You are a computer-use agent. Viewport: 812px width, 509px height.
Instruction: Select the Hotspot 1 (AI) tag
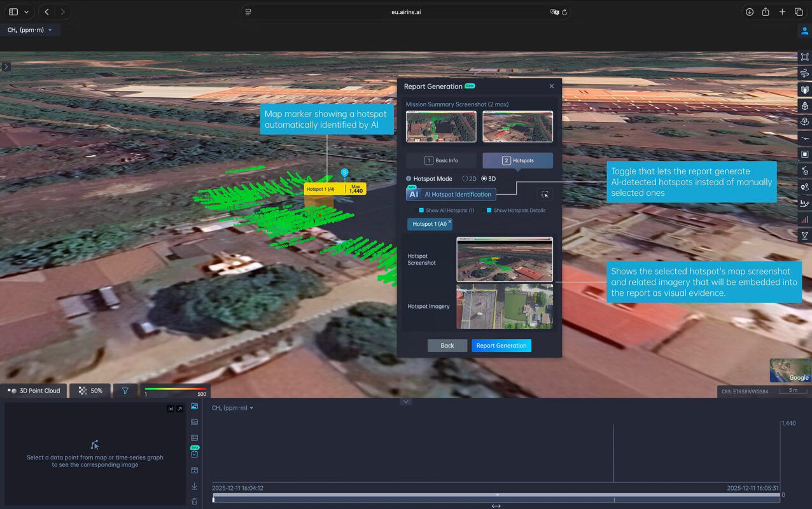[x=428, y=224]
